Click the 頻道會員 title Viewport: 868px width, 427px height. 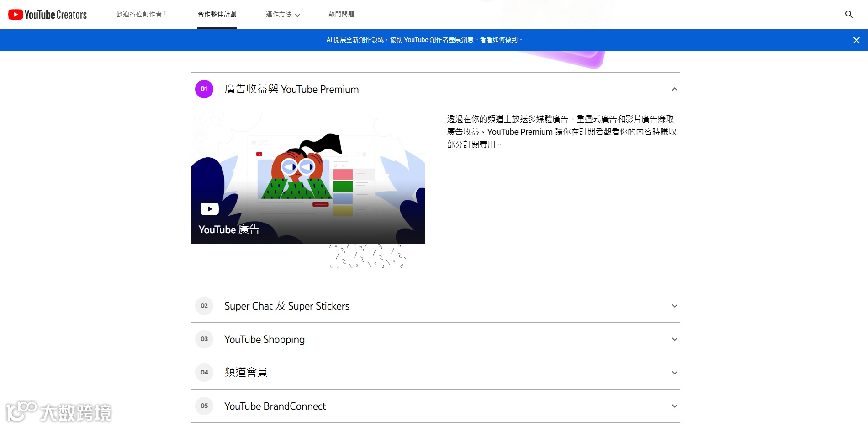pyautogui.click(x=246, y=373)
